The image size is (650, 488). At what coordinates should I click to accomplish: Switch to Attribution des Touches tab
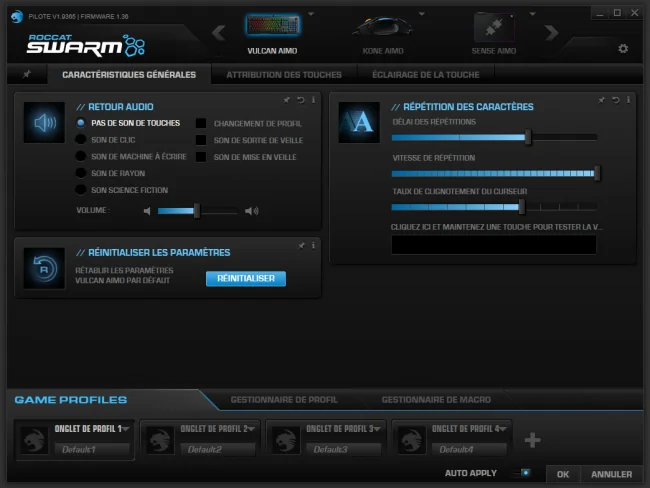(284, 75)
